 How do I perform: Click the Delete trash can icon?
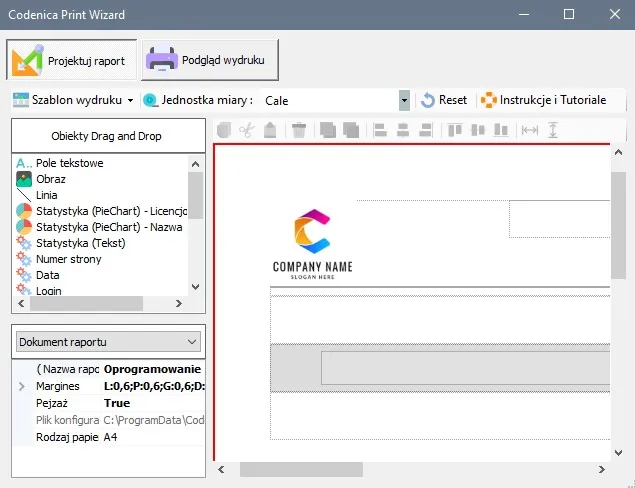click(299, 130)
